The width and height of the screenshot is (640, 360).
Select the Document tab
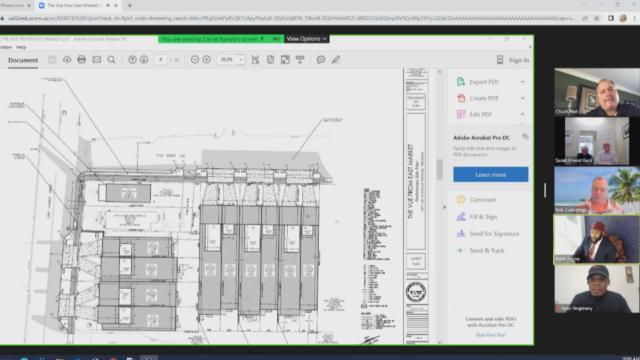click(23, 60)
